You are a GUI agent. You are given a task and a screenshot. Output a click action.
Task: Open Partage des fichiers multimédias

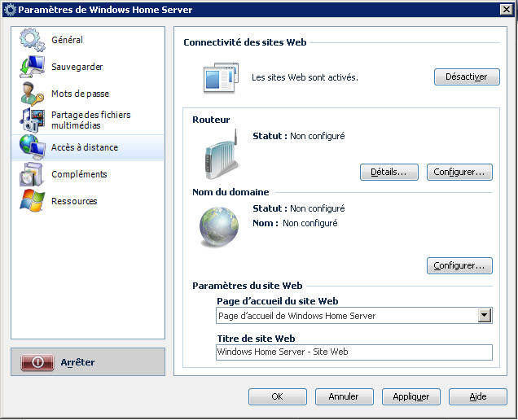click(88, 120)
